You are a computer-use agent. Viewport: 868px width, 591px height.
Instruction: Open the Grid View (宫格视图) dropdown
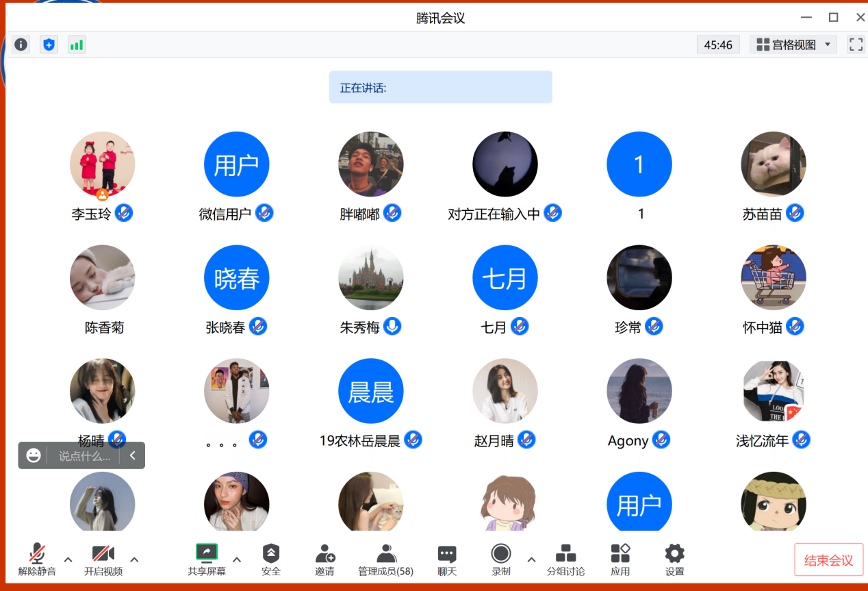793,45
